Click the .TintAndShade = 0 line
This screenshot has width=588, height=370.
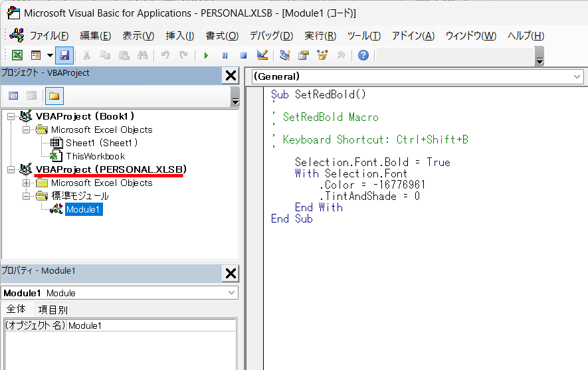point(369,196)
